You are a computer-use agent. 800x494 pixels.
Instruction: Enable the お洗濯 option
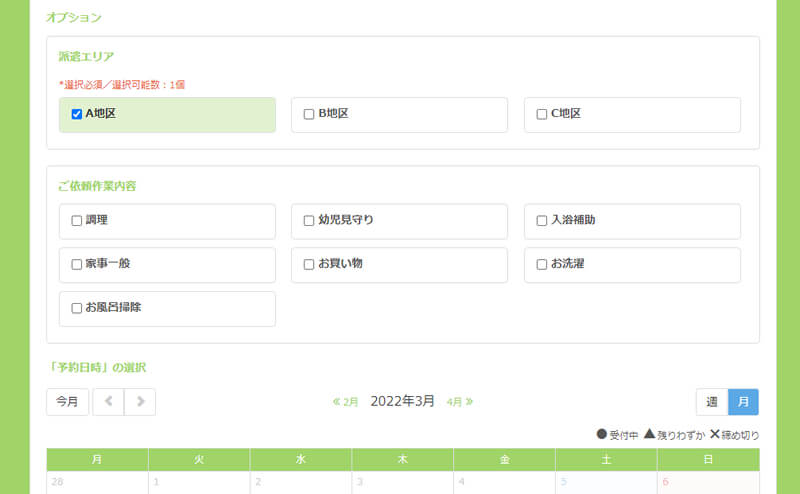click(542, 264)
